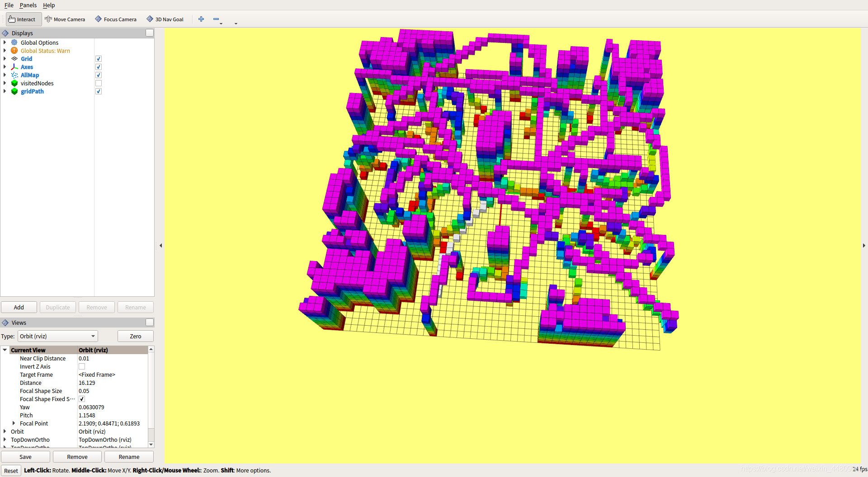
Task: Click the Views scrollbar up arrow
Action: click(151, 349)
